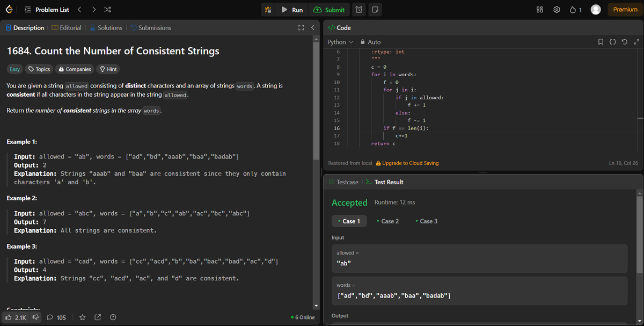Click the "return c" code line
This screenshot has height=326, width=644.
click(x=383, y=144)
